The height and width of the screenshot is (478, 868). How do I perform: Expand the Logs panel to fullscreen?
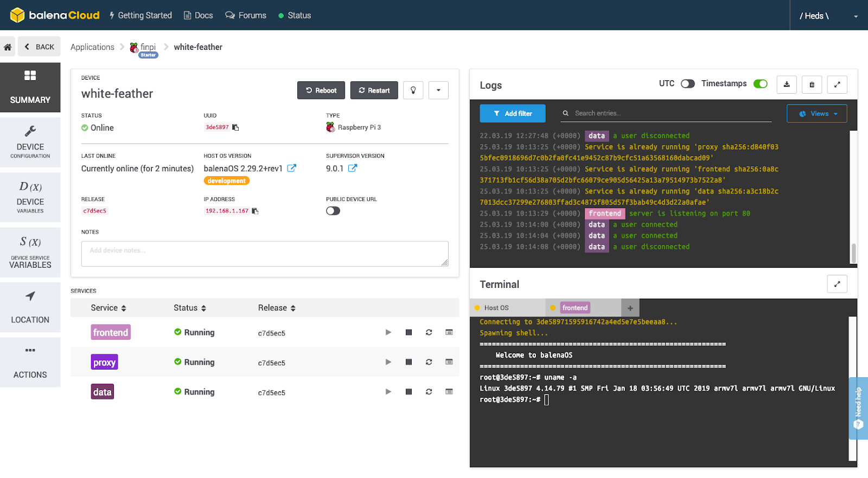click(837, 85)
